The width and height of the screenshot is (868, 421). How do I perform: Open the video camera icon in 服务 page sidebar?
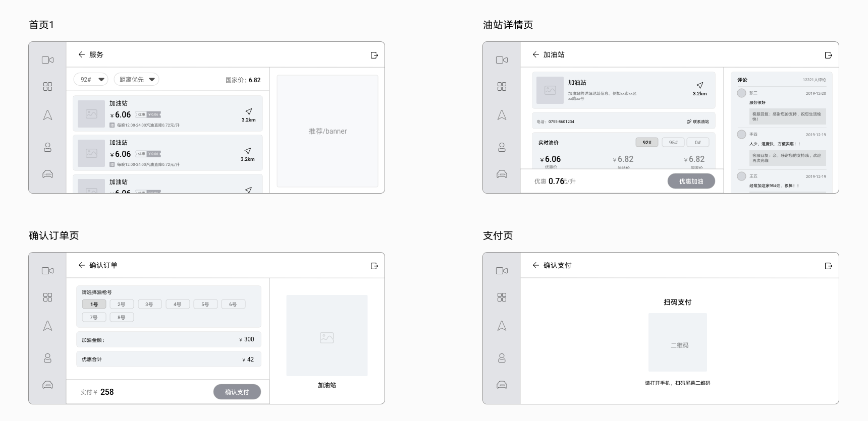pyautogui.click(x=47, y=60)
